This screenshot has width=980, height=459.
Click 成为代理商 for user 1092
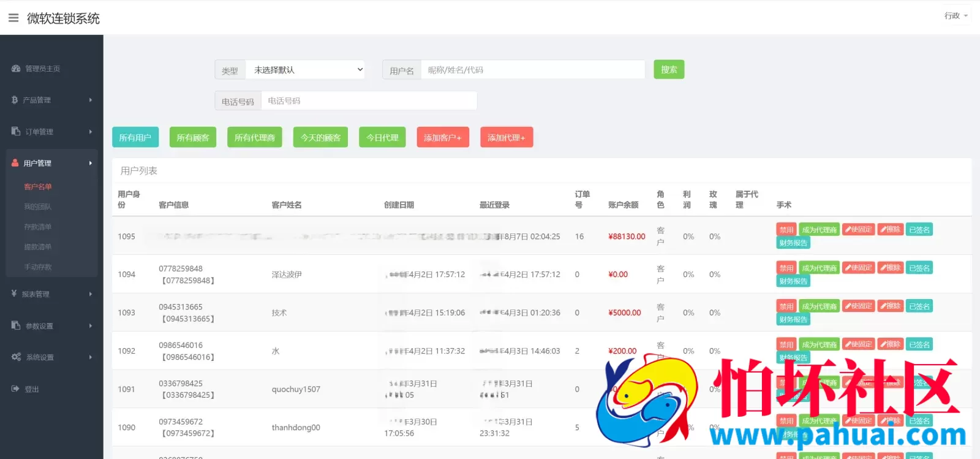click(x=819, y=344)
